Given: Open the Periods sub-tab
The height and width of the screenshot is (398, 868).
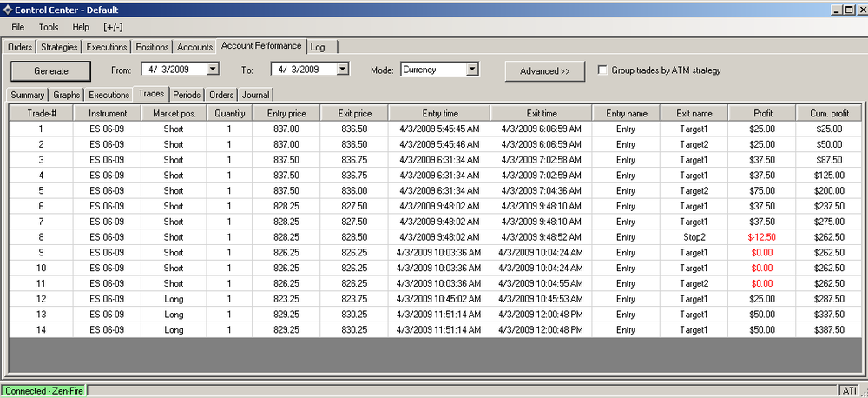Looking at the screenshot, I should click(187, 95).
